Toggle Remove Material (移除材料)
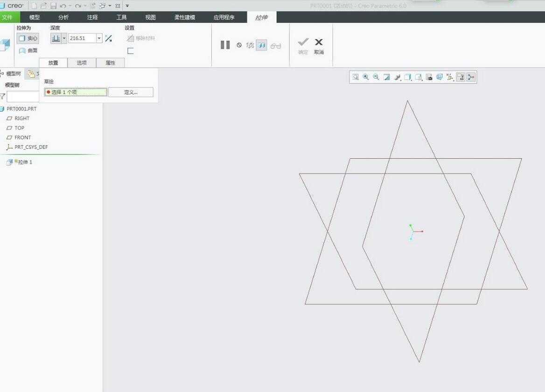This screenshot has height=392, width=545. click(x=141, y=38)
